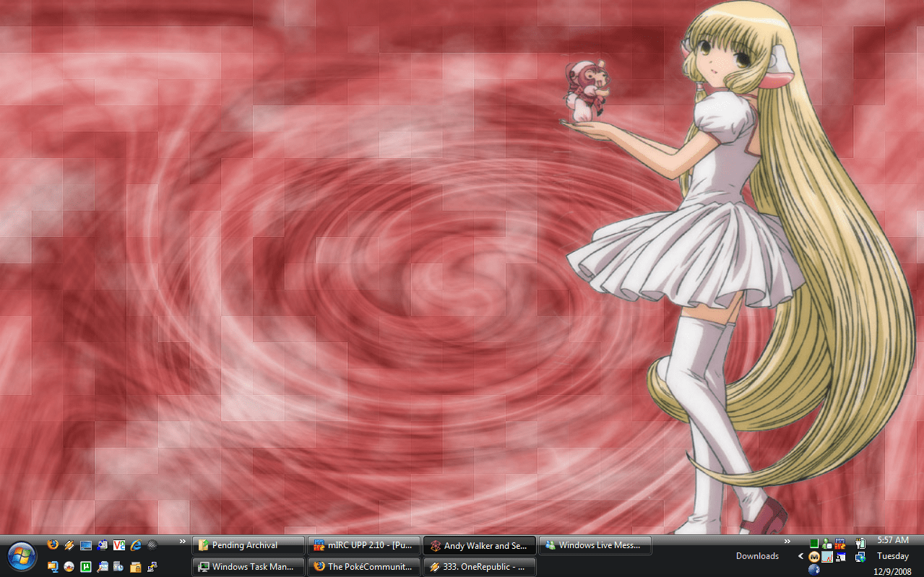Switch to the mIRC UPP 2.10 taskbar window
The width and height of the screenshot is (924, 577).
(x=364, y=545)
